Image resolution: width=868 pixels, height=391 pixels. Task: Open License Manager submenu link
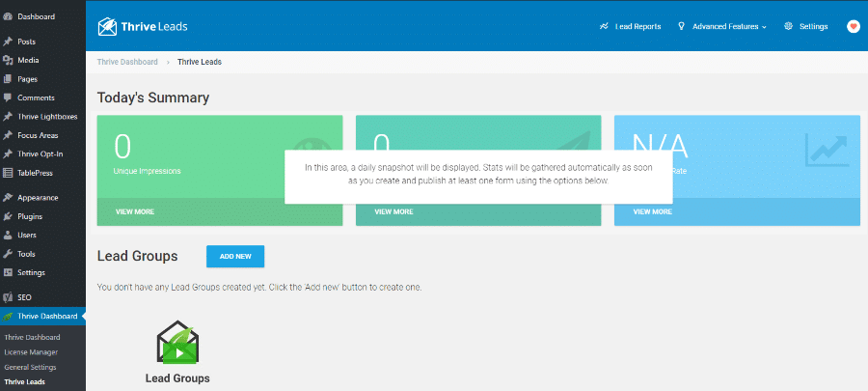click(x=31, y=352)
